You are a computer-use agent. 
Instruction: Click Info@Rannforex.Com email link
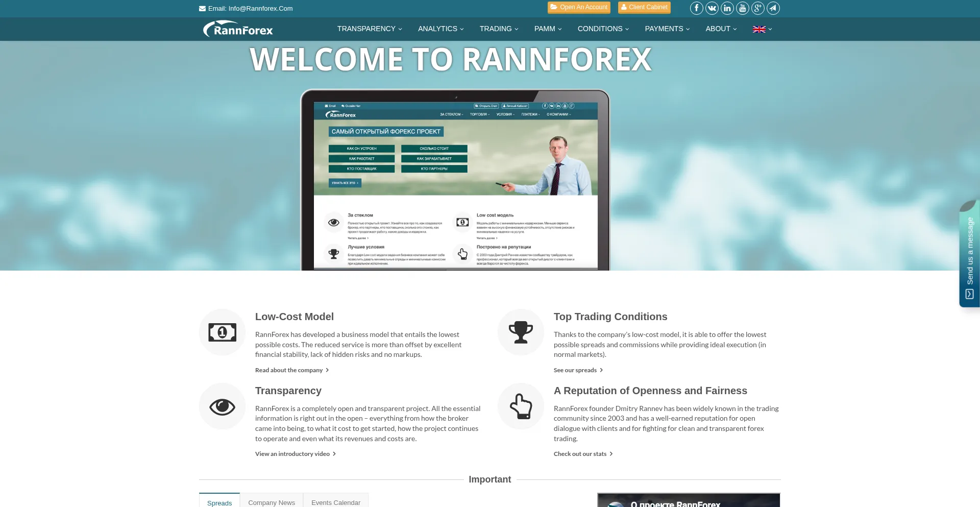(x=260, y=9)
